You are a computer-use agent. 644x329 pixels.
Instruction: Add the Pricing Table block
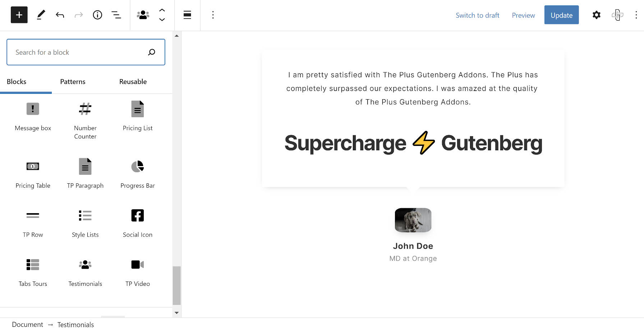click(33, 173)
